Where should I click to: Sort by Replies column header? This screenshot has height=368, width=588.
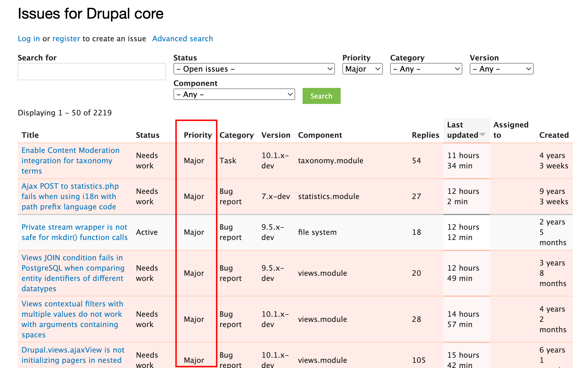(425, 135)
